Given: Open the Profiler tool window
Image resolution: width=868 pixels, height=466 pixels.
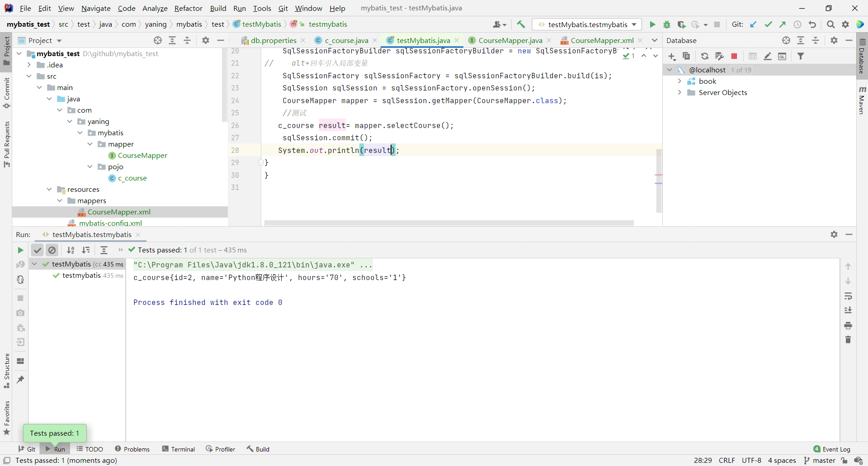Looking at the screenshot, I should [x=221, y=449].
